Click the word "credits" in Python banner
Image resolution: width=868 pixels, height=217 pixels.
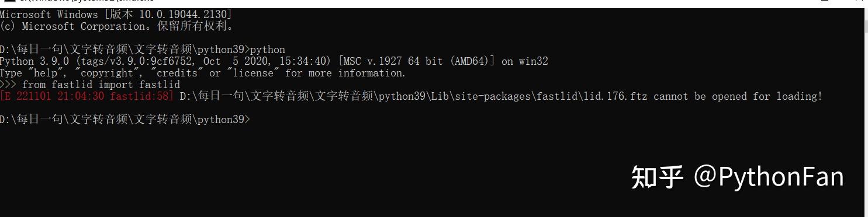pyautogui.click(x=177, y=73)
